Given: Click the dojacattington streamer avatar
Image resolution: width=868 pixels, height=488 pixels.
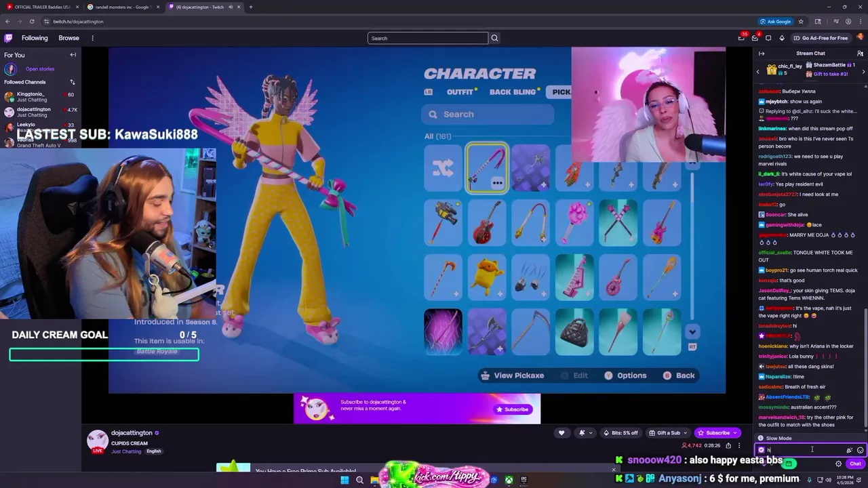Looking at the screenshot, I should pos(97,441).
